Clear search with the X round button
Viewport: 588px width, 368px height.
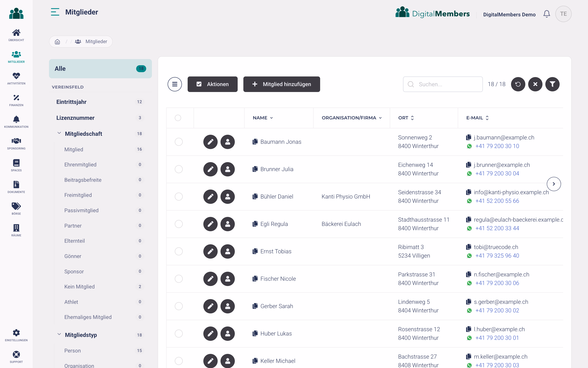point(535,84)
